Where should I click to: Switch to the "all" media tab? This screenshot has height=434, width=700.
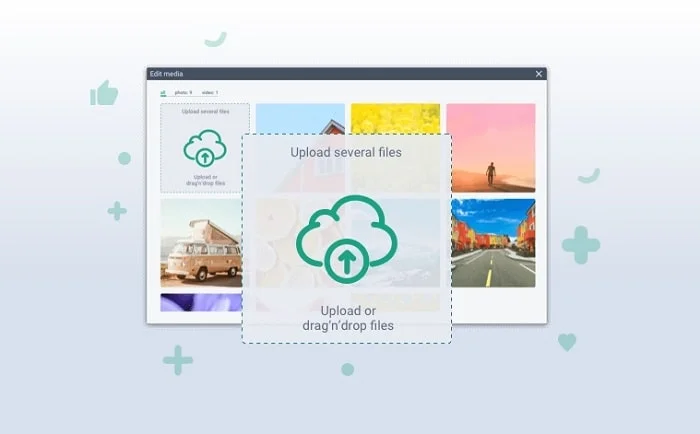pos(163,92)
